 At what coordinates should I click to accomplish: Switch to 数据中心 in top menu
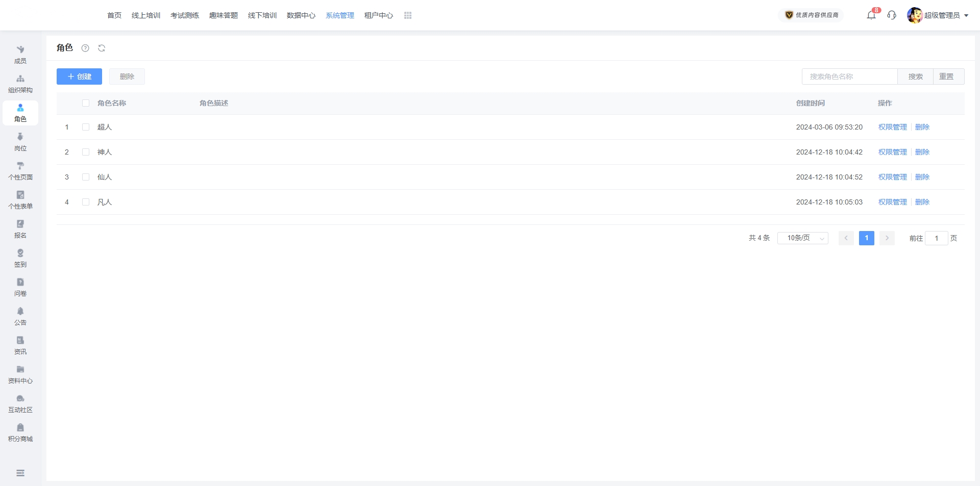[x=301, y=15]
